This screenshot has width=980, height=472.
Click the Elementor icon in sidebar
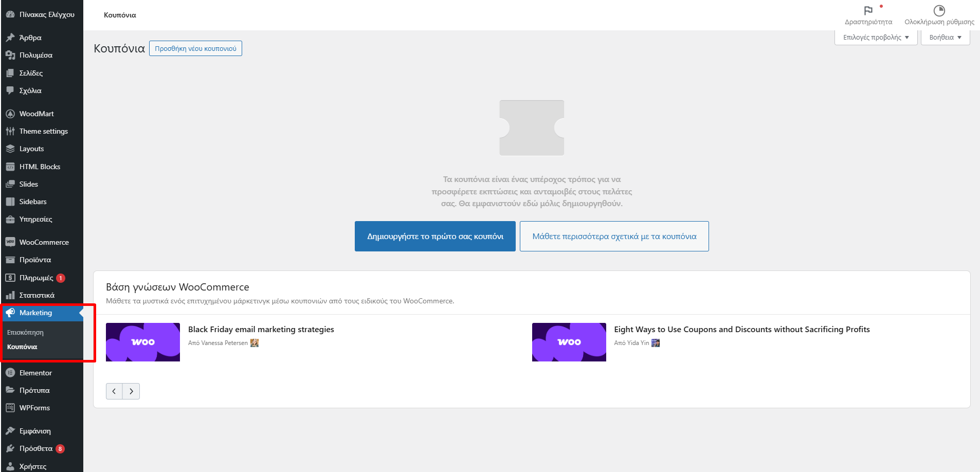(x=10, y=373)
